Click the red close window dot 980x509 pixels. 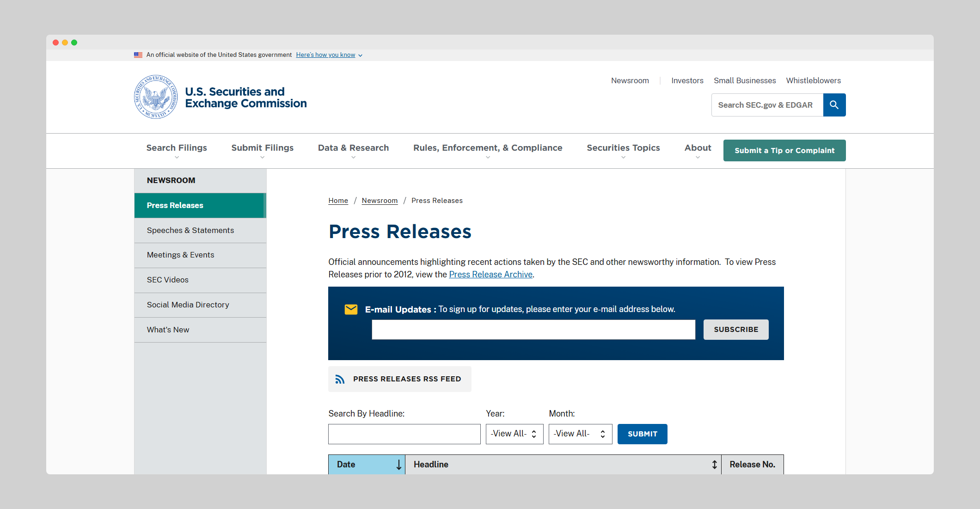[55, 43]
